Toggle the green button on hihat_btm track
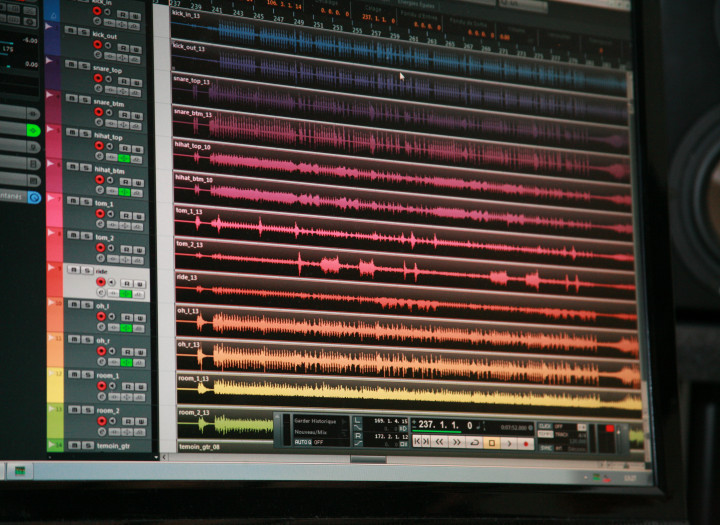 coord(125,191)
